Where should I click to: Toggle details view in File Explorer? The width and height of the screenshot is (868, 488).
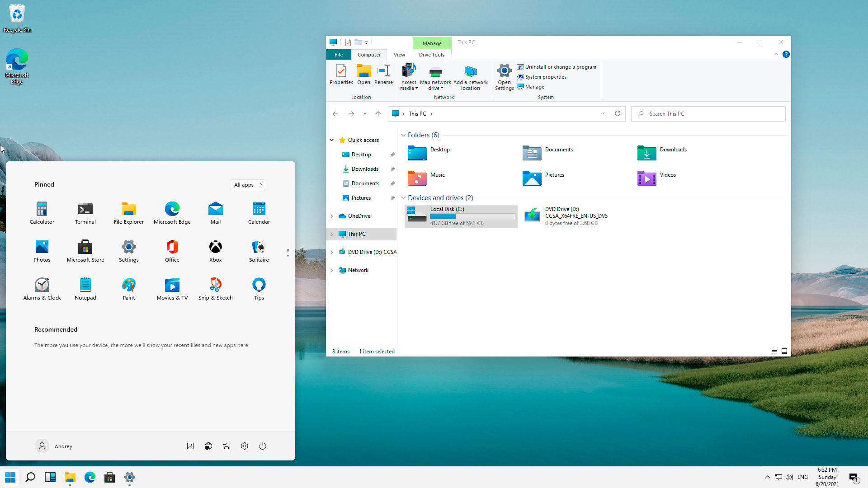pos(774,352)
